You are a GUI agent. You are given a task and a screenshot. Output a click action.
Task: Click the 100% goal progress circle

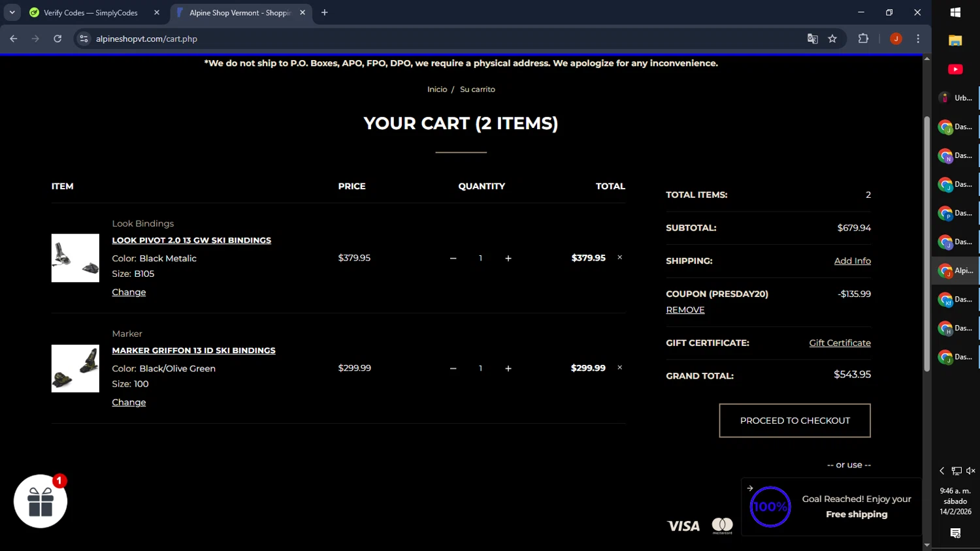tap(770, 507)
